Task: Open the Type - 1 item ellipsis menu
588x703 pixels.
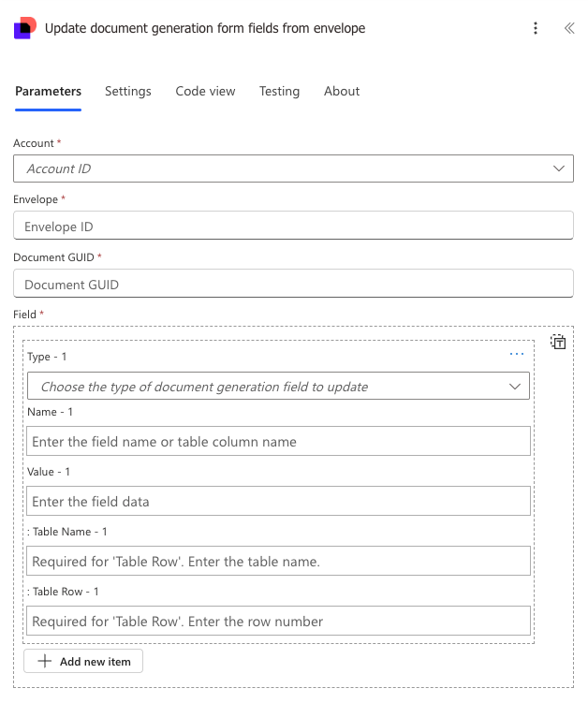Action: 517,355
